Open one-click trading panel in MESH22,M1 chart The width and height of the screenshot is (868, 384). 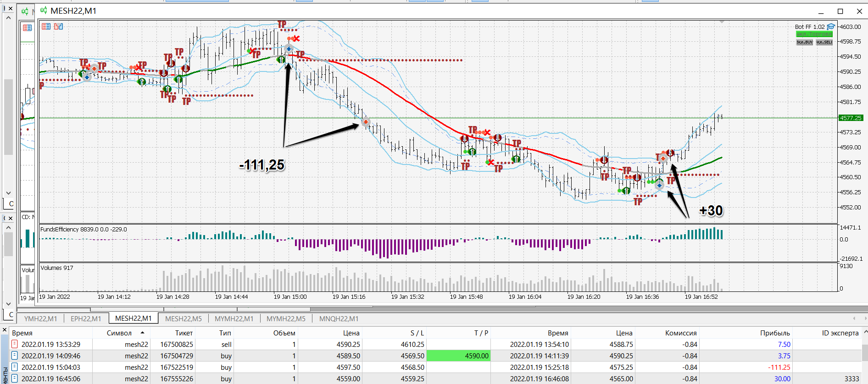pyautogui.click(x=46, y=27)
